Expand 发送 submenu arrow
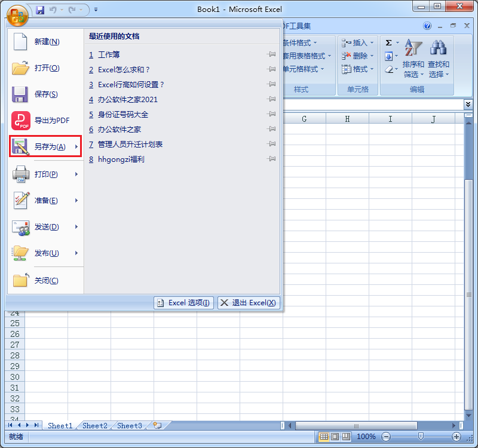 (76, 227)
